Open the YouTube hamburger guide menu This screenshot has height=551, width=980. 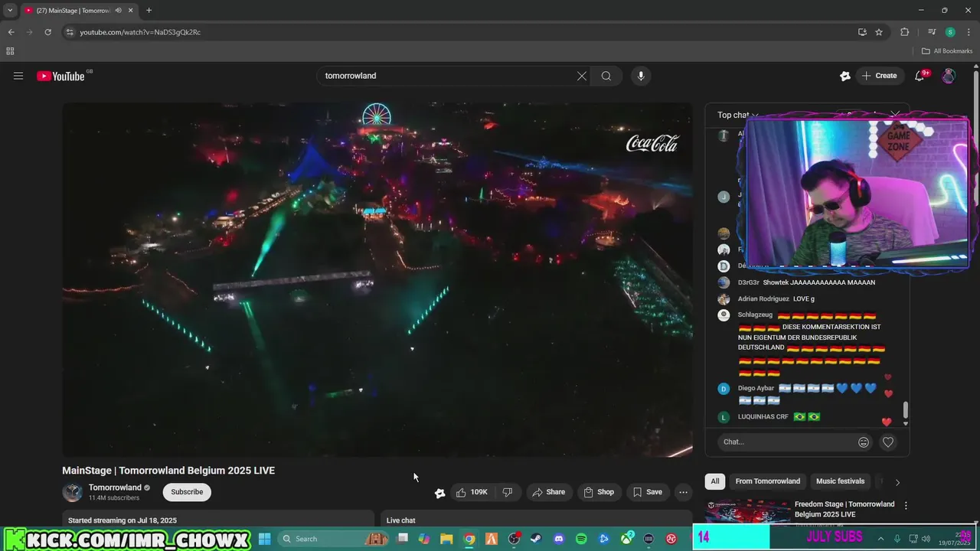point(18,76)
